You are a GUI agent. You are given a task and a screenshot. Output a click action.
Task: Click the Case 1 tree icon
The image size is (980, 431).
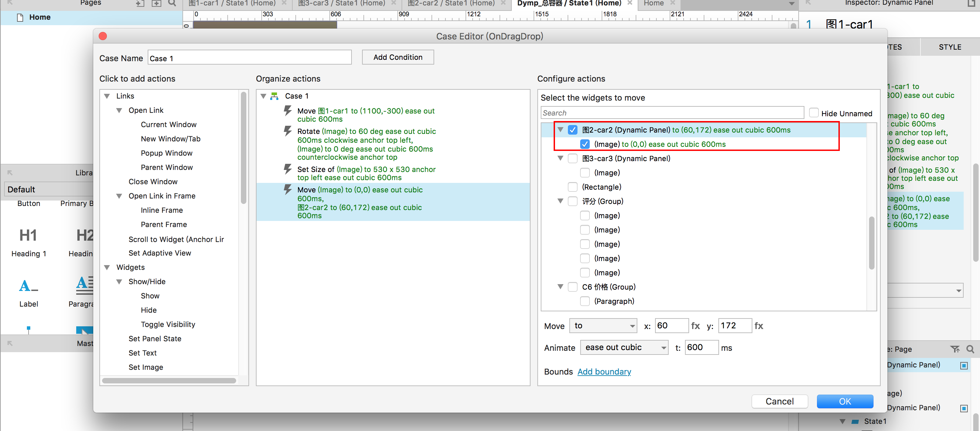(x=274, y=96)
